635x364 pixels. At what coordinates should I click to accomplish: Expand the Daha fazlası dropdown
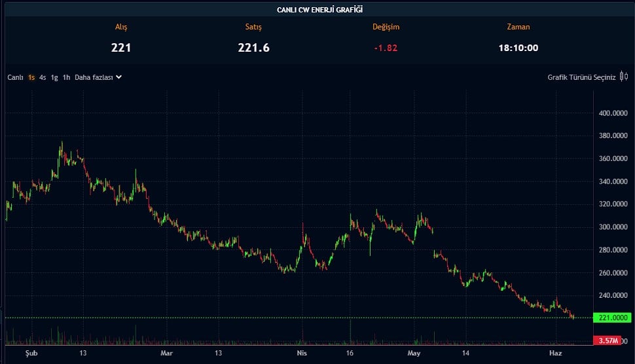[x=94, y=77]
